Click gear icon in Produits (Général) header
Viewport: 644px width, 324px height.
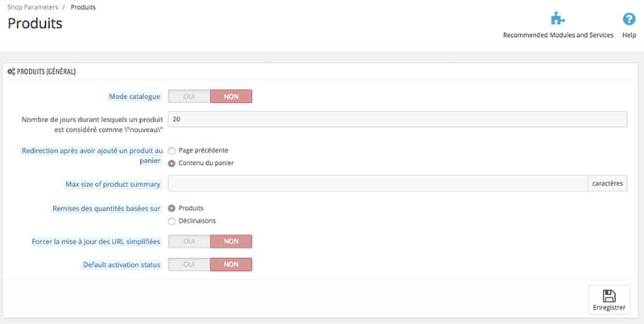tap(10, 72)
